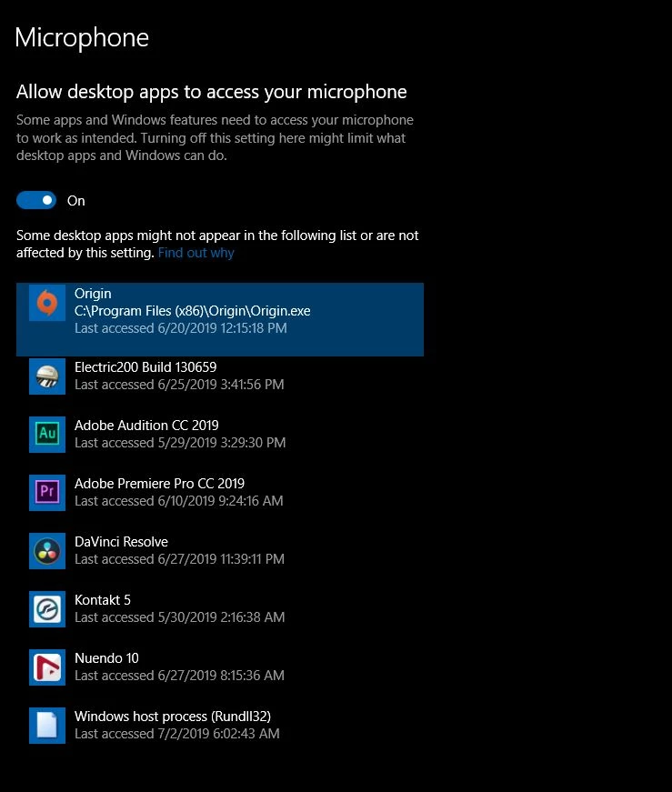Click last accessed 7/2/2019 6:02:43 AM
Viewport: 672px width, 792px height.
tap(177, 734)
